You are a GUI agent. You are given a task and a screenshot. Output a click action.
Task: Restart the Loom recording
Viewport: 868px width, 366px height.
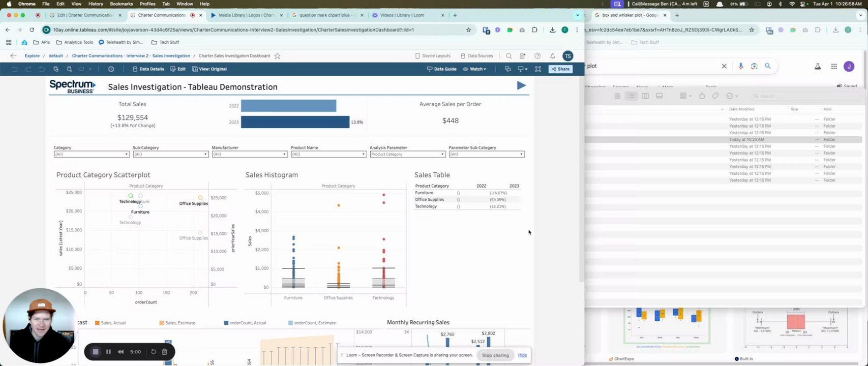154,352
